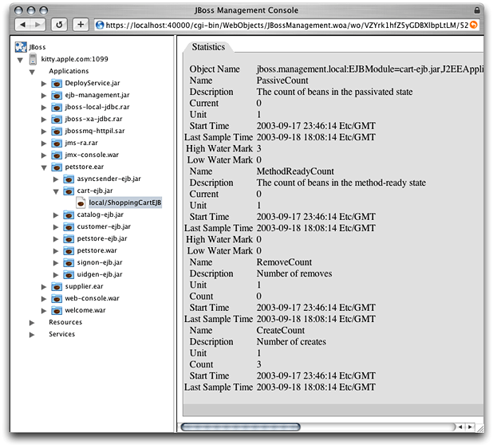493x448 pixels.
Task: Click 'Number of creates' description
Action: [291, 341]
